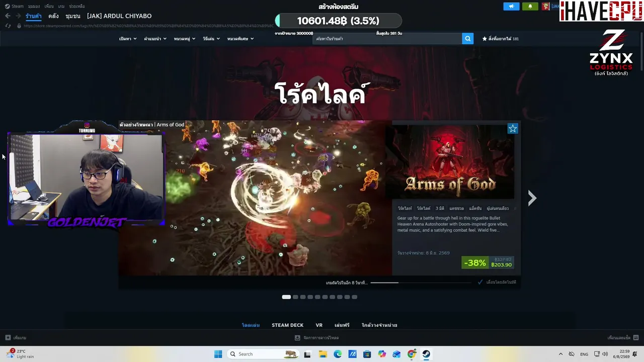644x362 pixels.
Task: Click the blue megaphone announcements icon
Action: tap(511, 7)
